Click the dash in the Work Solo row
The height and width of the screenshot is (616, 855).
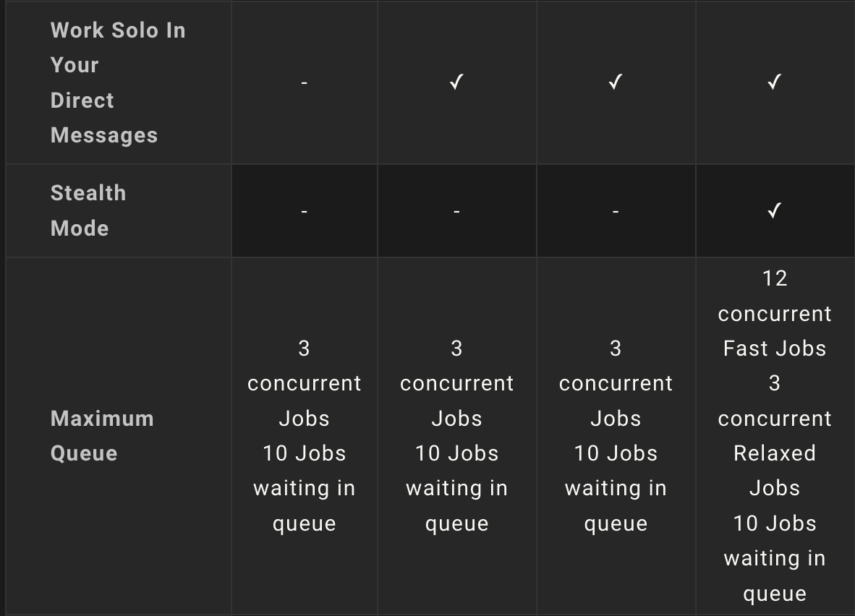(x=304, y=83)
